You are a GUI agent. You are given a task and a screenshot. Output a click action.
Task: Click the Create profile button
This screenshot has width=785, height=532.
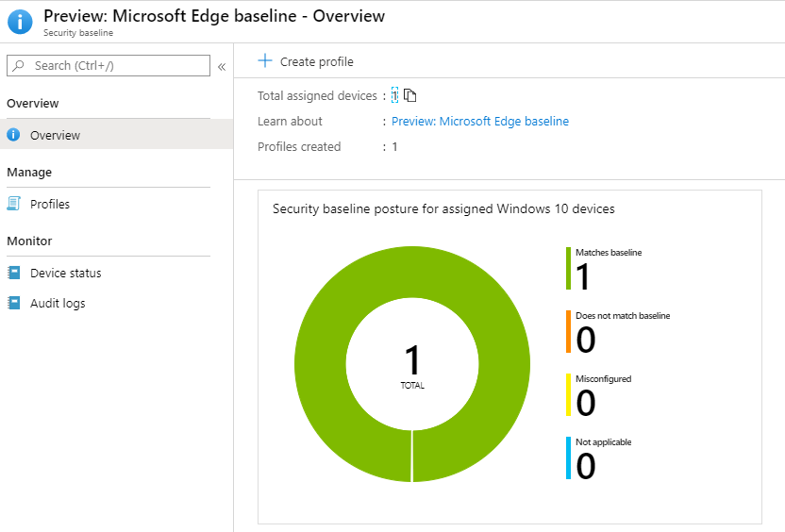pyautogui.click(x=306, y=61)
